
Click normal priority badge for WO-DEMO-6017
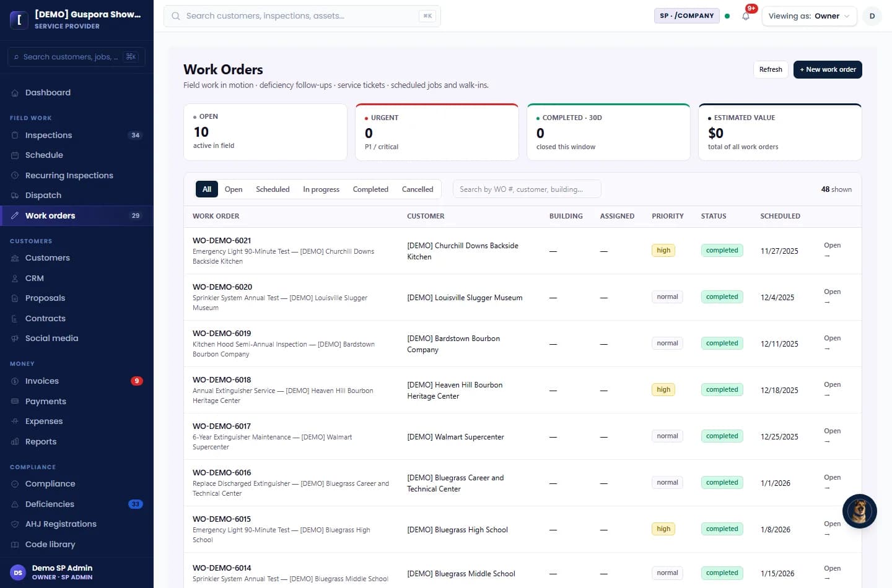(x=667, y=436)
